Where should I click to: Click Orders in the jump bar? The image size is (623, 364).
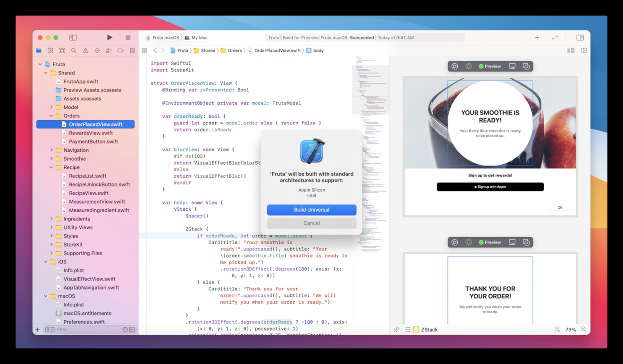click(231, 50)
